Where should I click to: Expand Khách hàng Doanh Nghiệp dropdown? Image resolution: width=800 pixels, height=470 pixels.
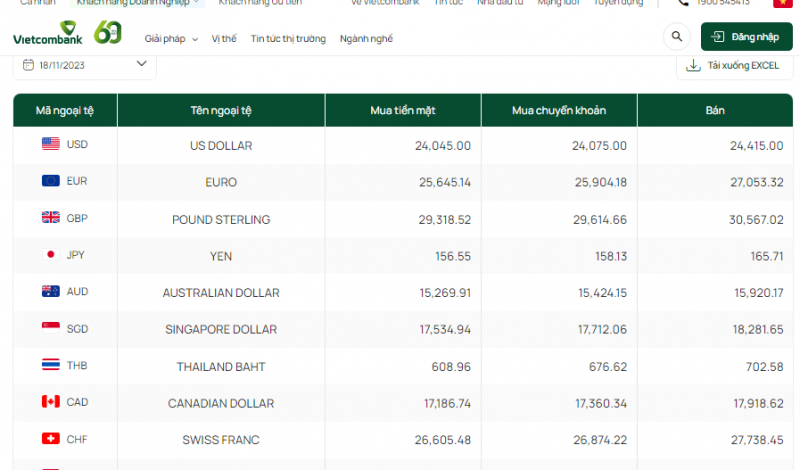(140, 2)
